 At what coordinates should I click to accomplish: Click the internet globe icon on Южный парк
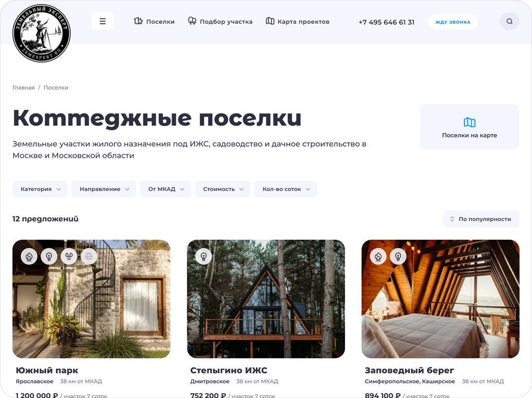pos(88,256)
